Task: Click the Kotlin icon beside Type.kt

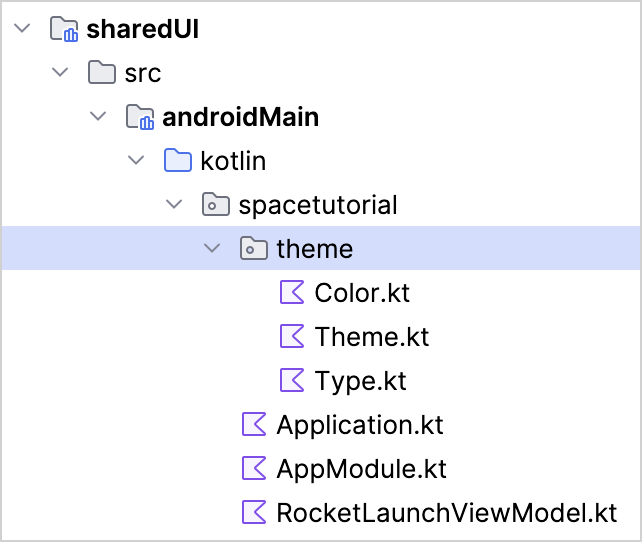Action: (x=292, y=380)
